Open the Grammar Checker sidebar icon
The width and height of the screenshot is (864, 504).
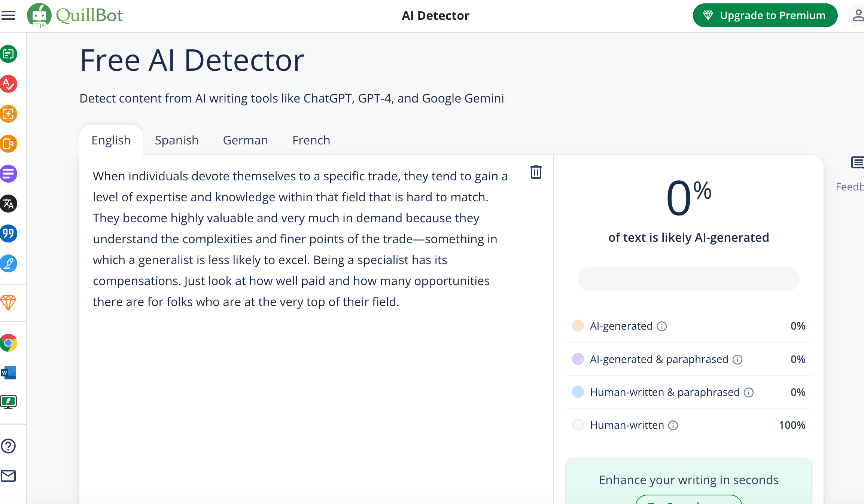click(9, 84)
